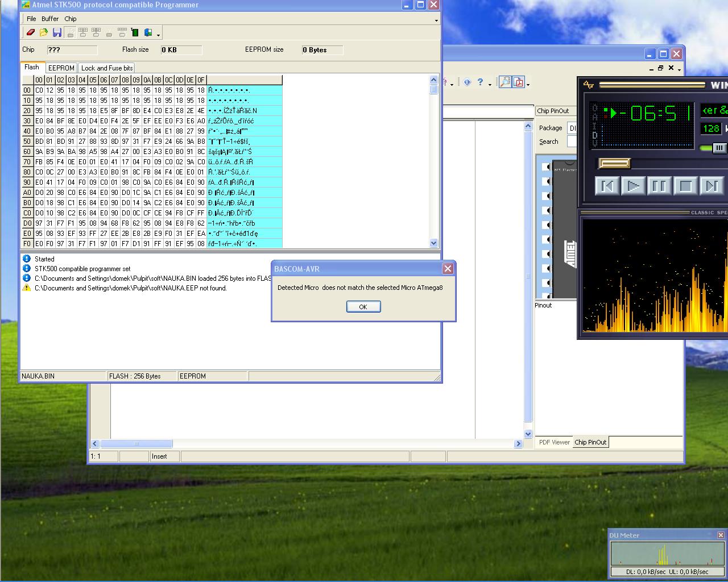Click the Search input field in Chip PinOut
This screenshot has height=582, width=728.
coord(572,142)
